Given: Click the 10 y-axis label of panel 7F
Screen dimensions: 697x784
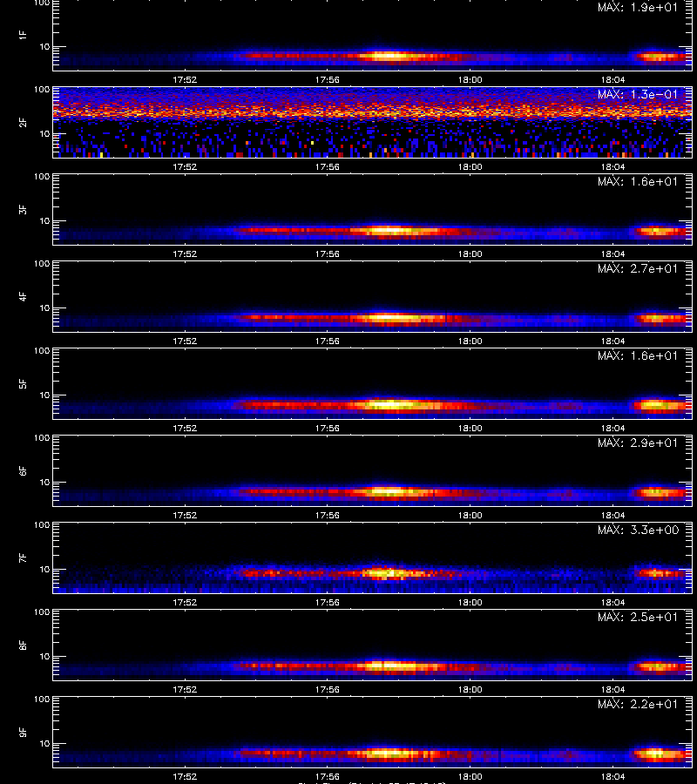Looking at the screenshot, I should point(44,569).
